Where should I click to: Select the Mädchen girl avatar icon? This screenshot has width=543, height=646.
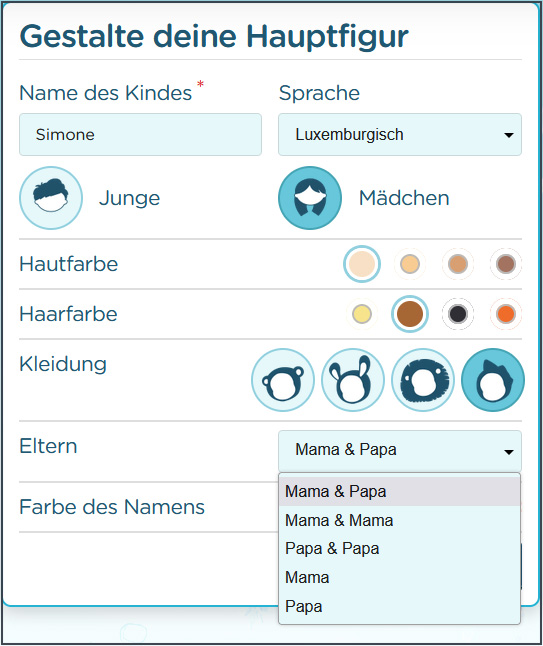point(310,198)
